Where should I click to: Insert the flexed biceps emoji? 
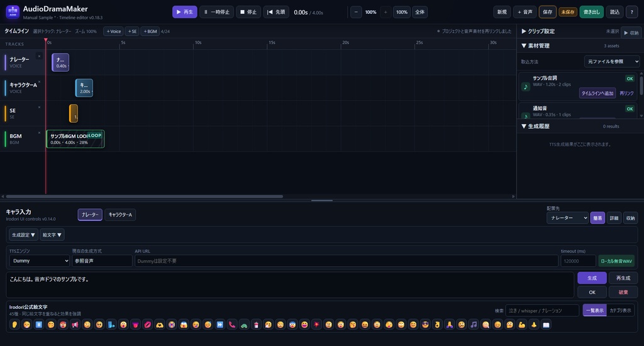[522, 325]
